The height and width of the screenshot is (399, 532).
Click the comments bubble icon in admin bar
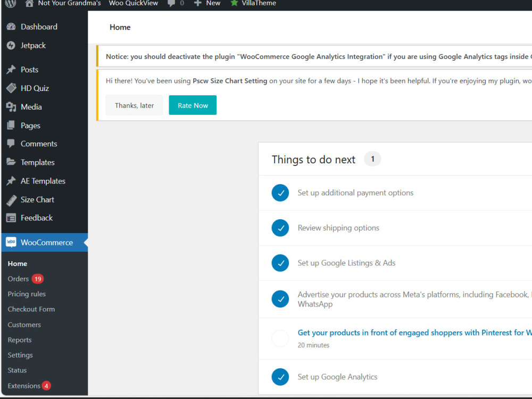coord(171,3)
